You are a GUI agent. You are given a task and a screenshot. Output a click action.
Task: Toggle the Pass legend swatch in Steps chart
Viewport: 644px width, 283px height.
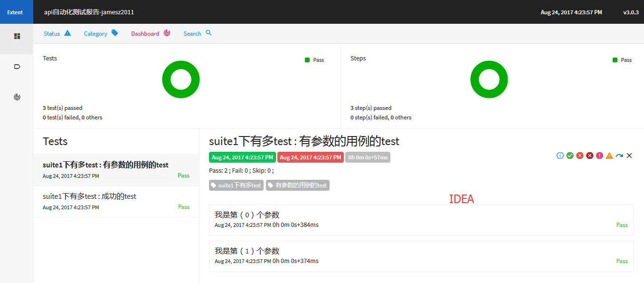[x=615, y=60]
